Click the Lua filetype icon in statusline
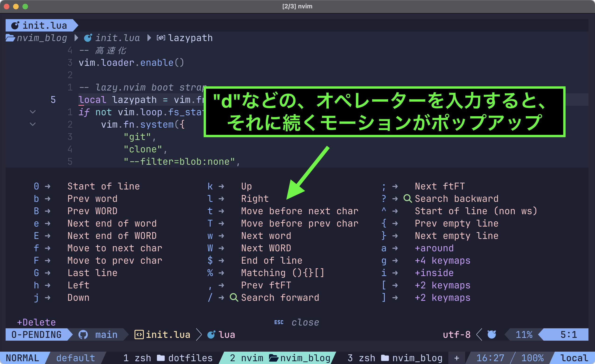Screen dimensions: 595x364 (x=211, y=335)
